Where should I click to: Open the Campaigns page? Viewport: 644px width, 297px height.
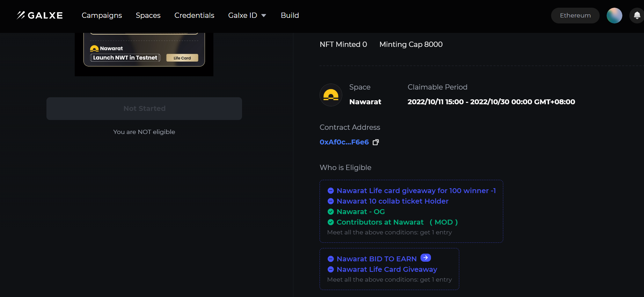[102, 15]
